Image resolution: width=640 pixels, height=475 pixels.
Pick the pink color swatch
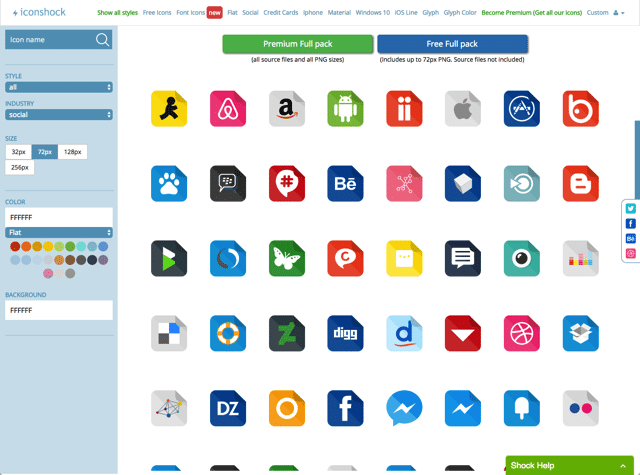click(48, 273)
